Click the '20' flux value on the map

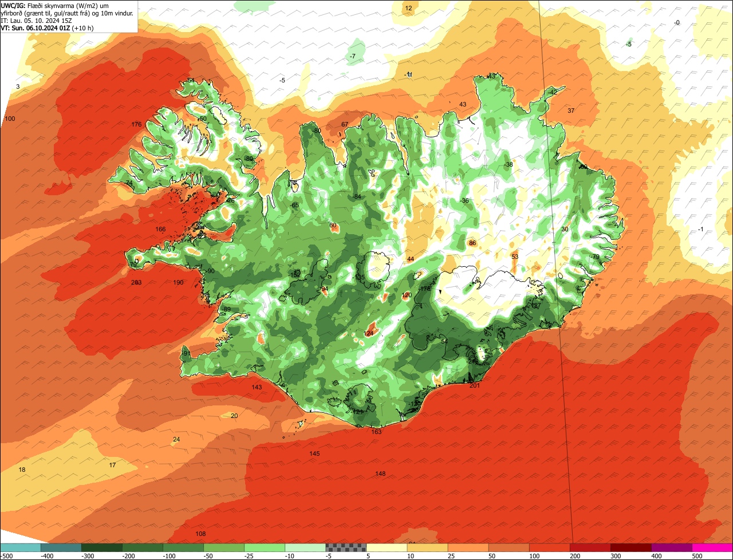click(234, 416)
